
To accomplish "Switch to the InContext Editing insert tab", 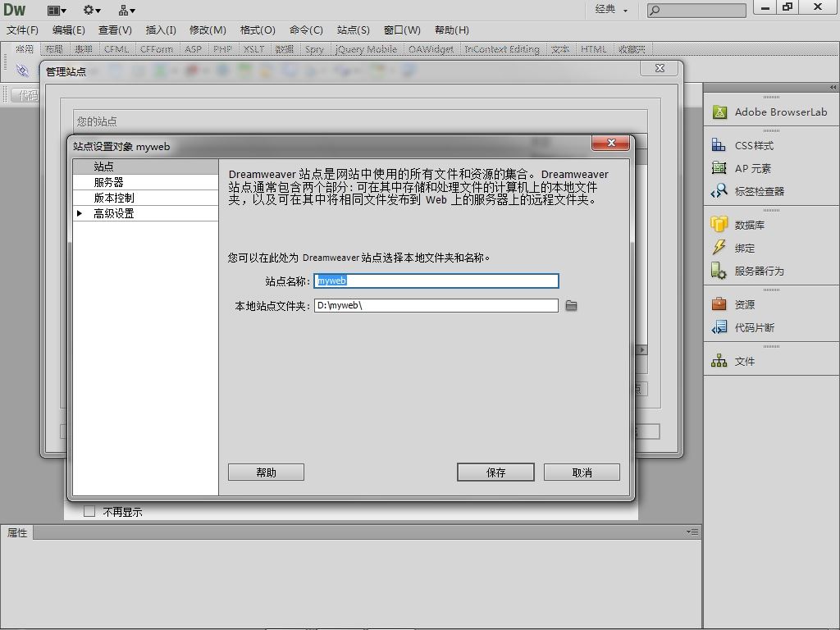I will coord(501,49).
